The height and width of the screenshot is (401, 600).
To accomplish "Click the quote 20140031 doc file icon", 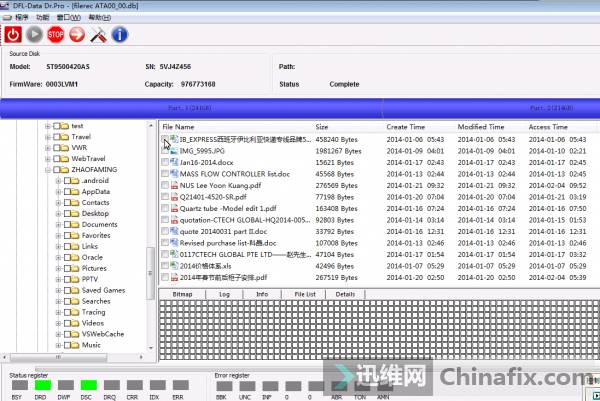I will click(174, 231).
